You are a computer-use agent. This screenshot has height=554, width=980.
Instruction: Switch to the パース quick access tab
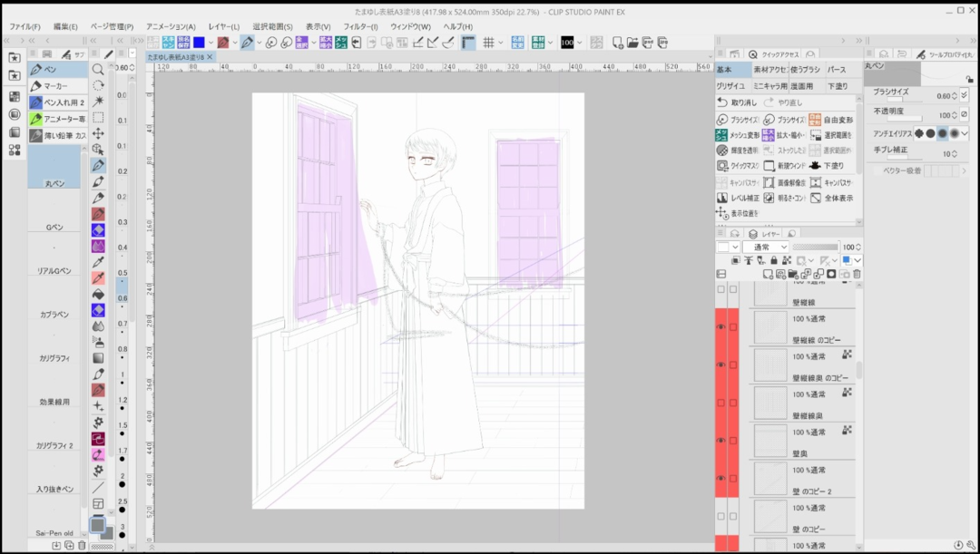(836, 70)
